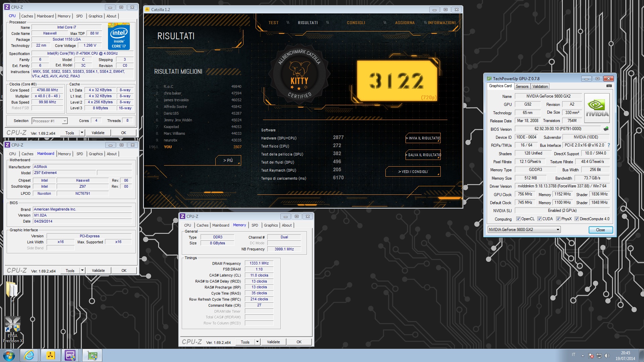The width and height of the screenshot is (644, 362).
Task: Click the volume speaker tray icon
Action: [x=607, y=356]
